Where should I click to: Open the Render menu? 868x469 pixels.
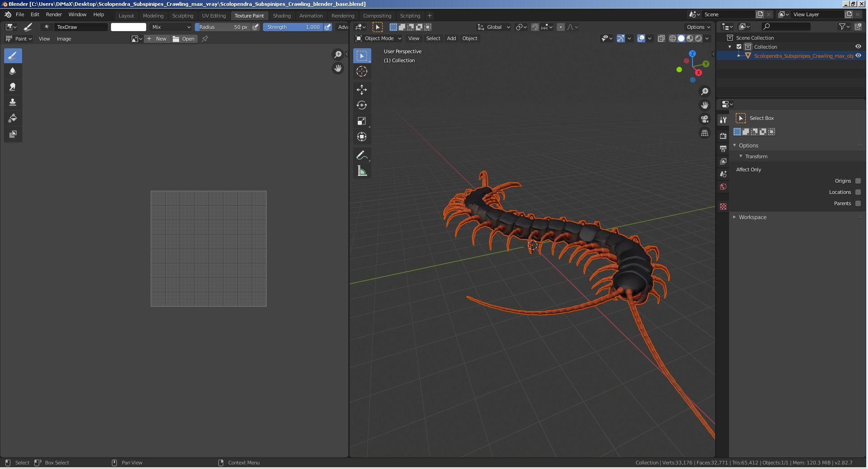pyautogui.click(x=54, y=14)
